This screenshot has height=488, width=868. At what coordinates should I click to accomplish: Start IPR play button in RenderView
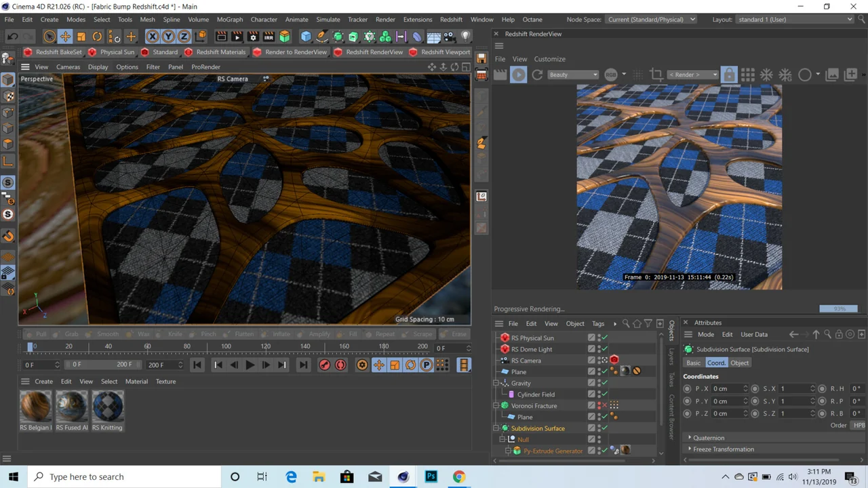(518, 75)
